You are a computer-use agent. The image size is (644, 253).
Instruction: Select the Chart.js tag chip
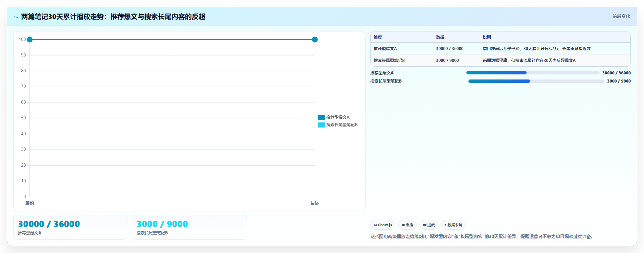pos(383,225)
